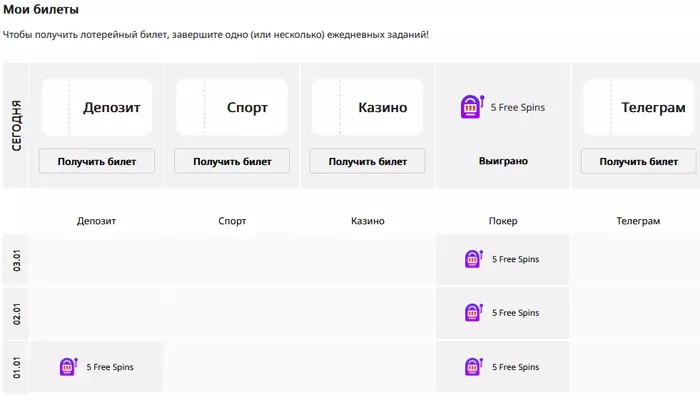700x400 pixels.
Task: Select the Депозит ticket card
Action: pyautogui.click(x=97, y=107)
